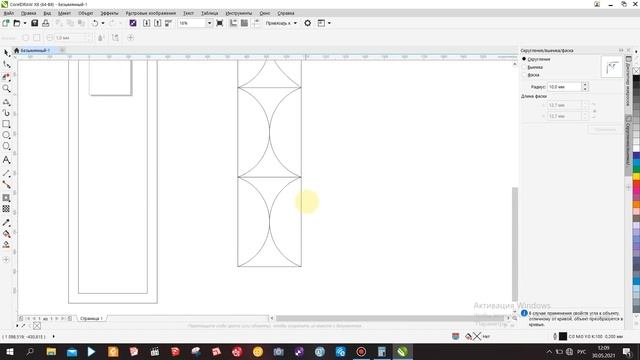This screenshot has width=640, height=360.
Task: Select the Скругление radio button
Action: [x=524, y=59]
